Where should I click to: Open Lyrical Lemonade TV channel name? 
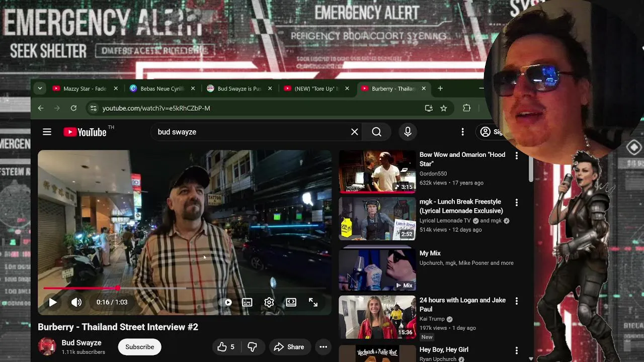pyautogui.click(x=445, y=221)
